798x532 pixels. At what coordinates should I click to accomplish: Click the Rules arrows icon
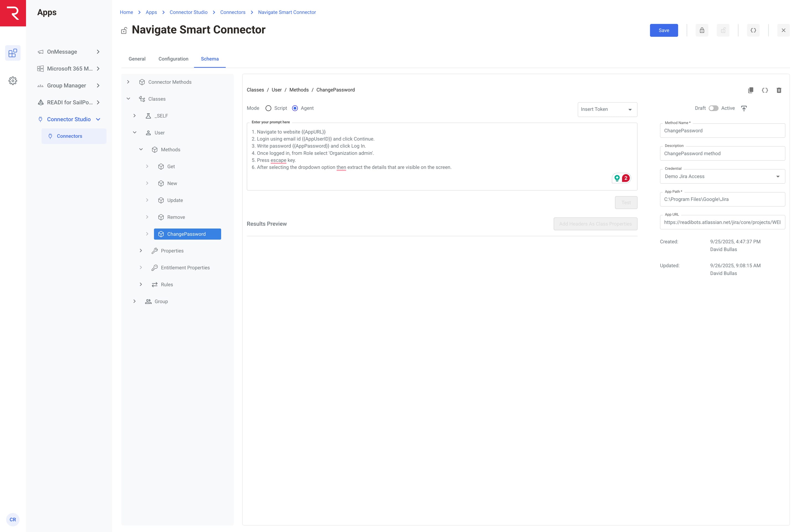click(155, 285)
